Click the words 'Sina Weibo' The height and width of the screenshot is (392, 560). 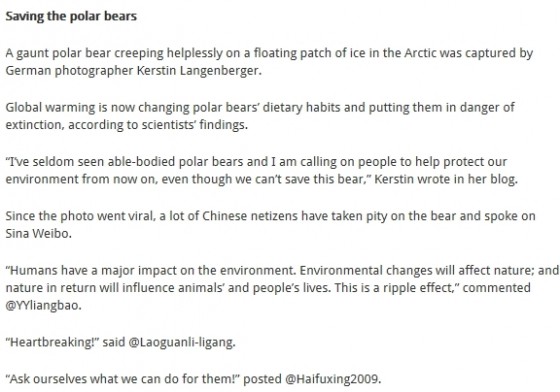[x=37, y=233]
